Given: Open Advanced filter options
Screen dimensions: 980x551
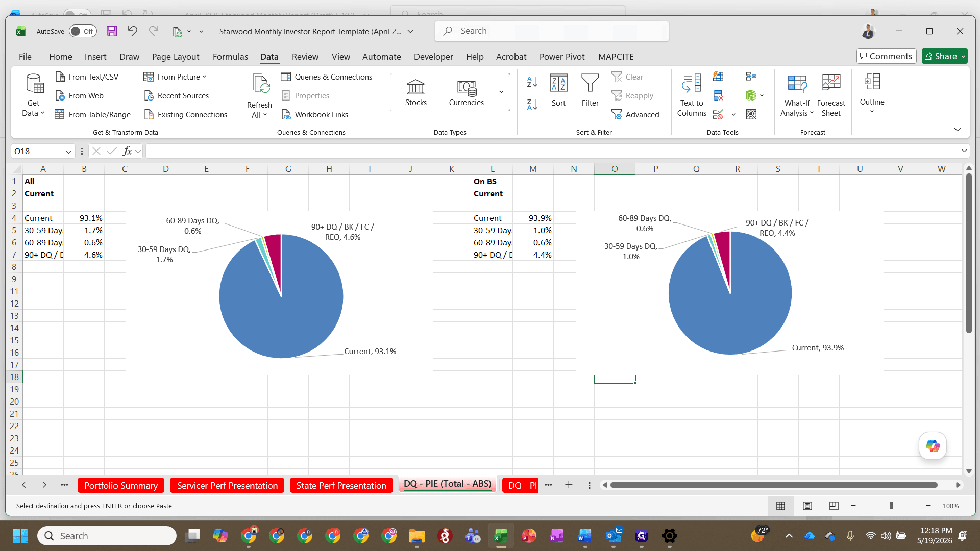Looking at the screenshot, I should point(635,115).
